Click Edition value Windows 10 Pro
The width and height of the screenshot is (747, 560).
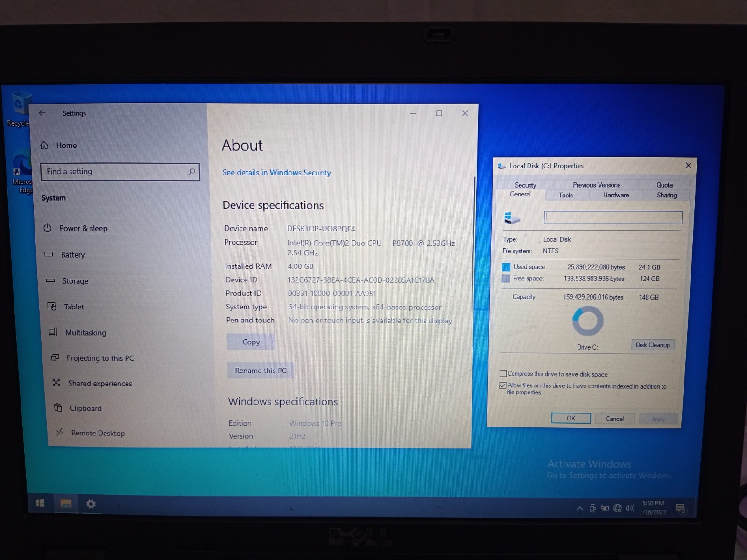coord(315,423)
